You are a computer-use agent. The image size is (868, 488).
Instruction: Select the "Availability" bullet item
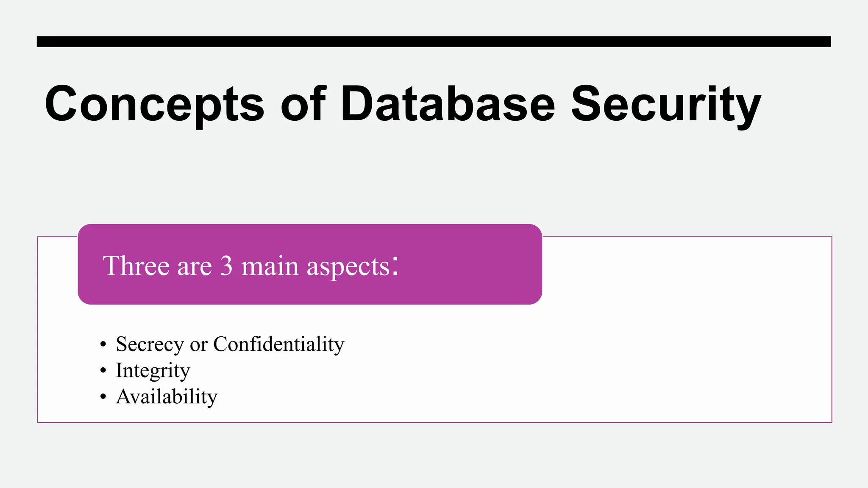[167, 397]
